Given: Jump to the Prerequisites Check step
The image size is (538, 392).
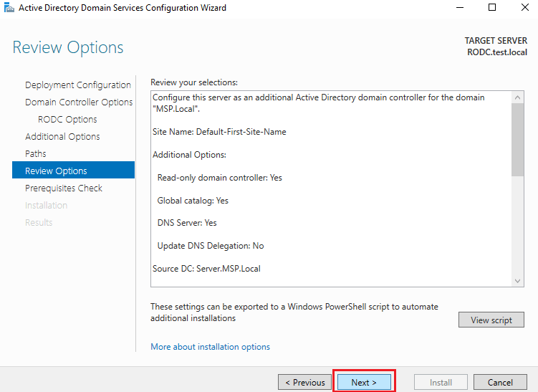Looking at the screenshot, I should point(63,188).
